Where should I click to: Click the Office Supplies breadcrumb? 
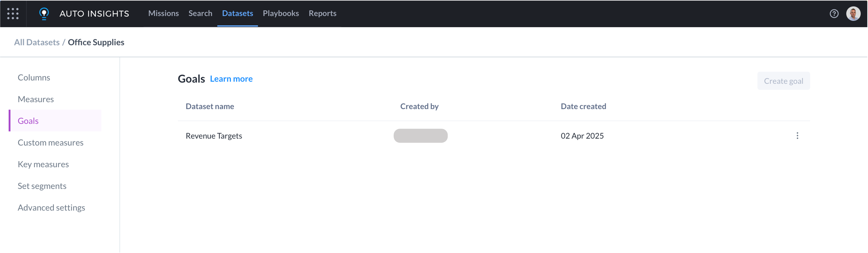pyautogui.click(x=96, y=42)
